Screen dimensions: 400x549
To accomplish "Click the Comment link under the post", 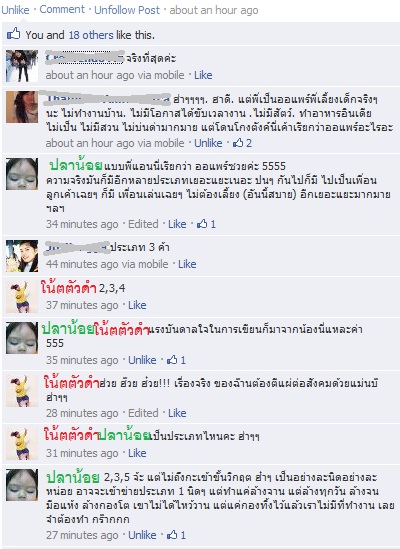I will [x=62, y=9].
